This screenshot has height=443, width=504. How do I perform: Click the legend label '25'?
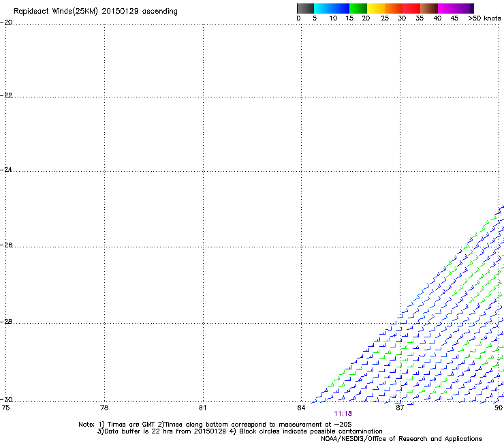pos(385,18)
